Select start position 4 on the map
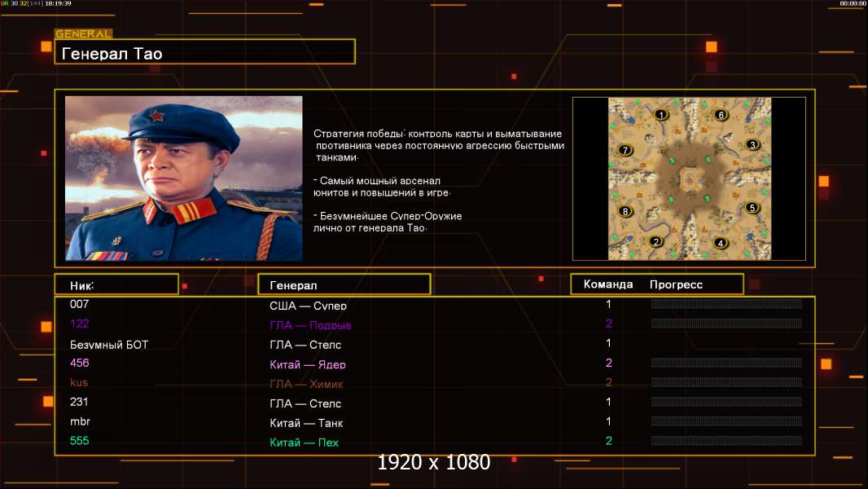The height and width of the screenshot is (489, 868). 720,243
